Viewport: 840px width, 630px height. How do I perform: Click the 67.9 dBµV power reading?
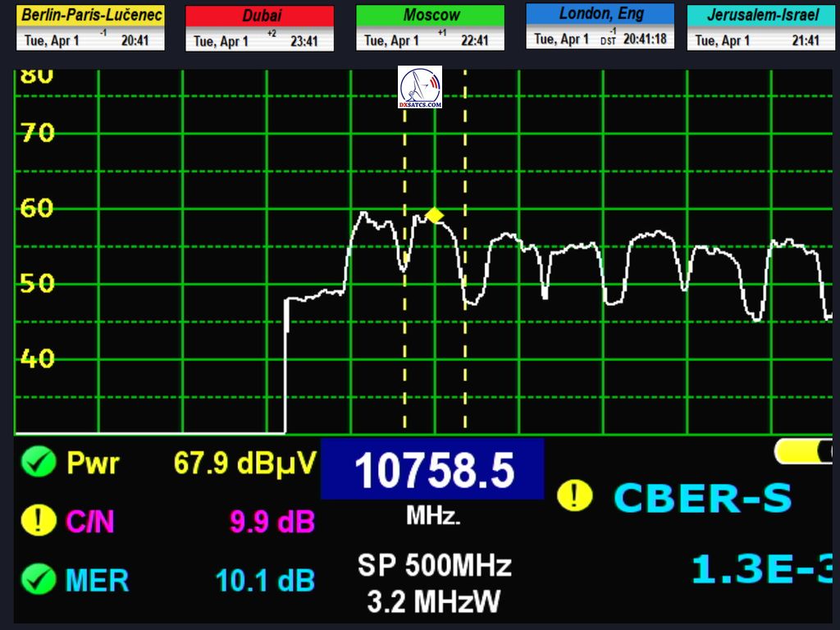pos(244,463)
